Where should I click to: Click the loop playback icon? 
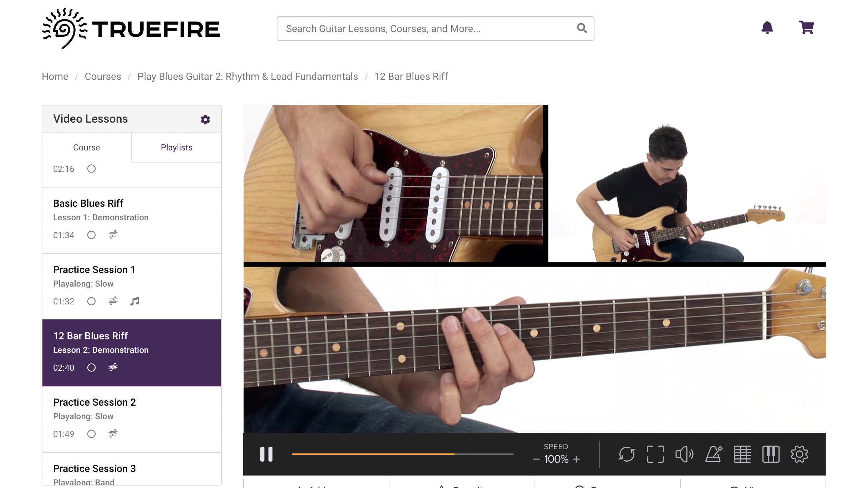(x=627, y=454)
